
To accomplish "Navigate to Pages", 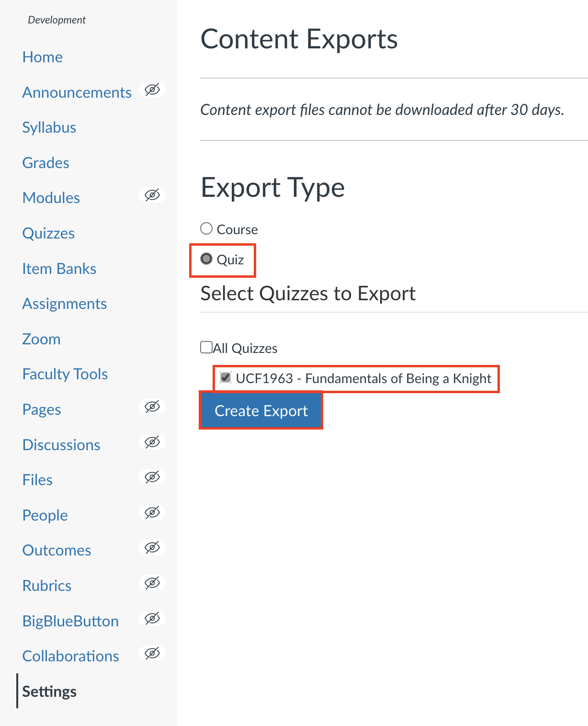I will [42, 409].
